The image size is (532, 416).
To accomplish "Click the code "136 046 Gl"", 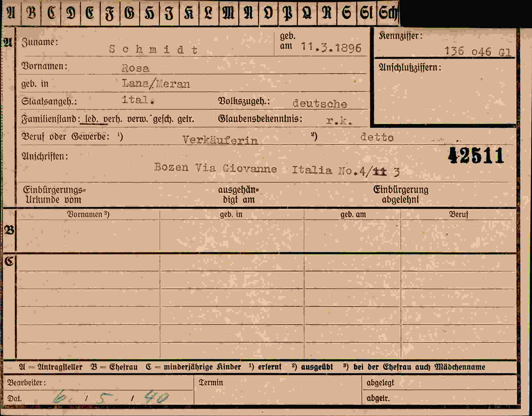I will [x=478, y=51].
